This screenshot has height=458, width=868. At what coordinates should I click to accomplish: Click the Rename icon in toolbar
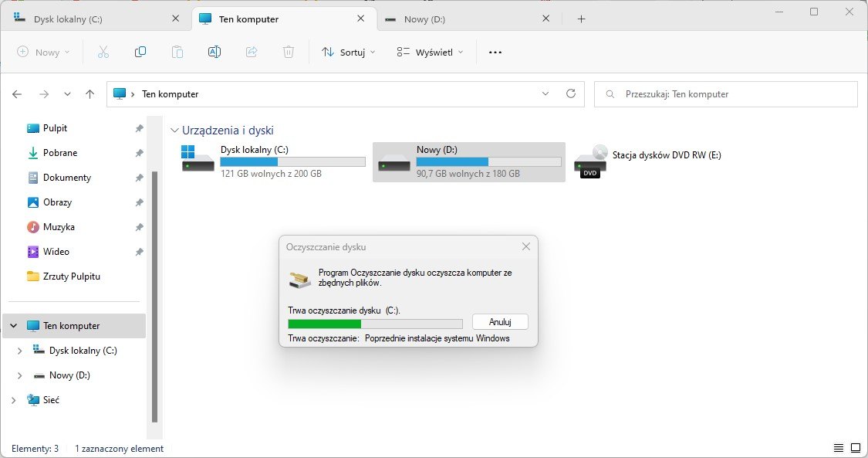click(x=214, y=52)
